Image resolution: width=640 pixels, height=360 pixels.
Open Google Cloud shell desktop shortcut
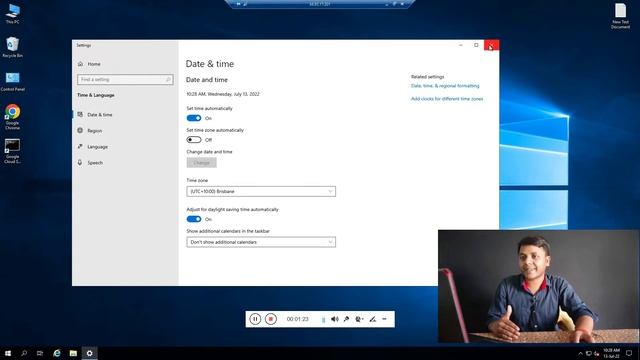pyautogui.click(x=13, y=151)
